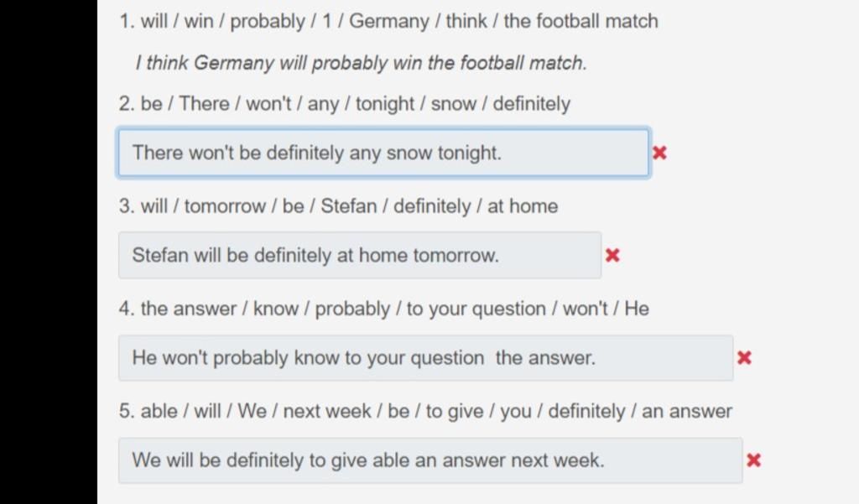
Task: Click "the football match" in prompt 1
Action: tap(580, 21)
